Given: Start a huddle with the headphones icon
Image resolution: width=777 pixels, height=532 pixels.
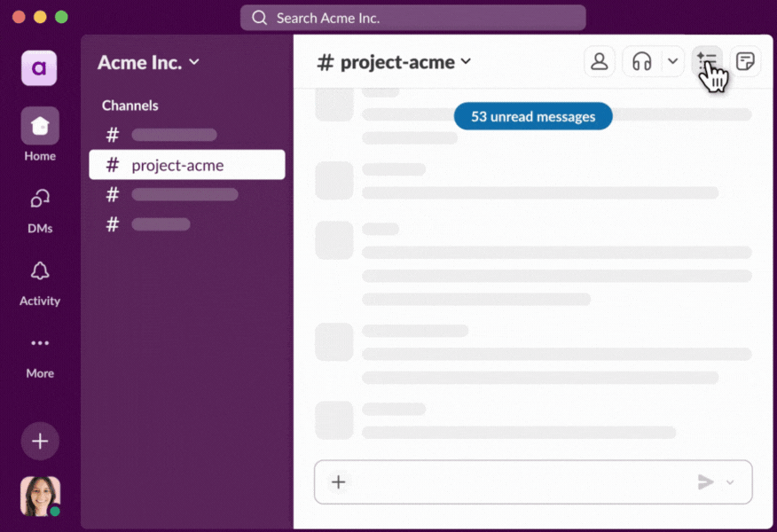Looking at the screenshot, I should (640, 61).
